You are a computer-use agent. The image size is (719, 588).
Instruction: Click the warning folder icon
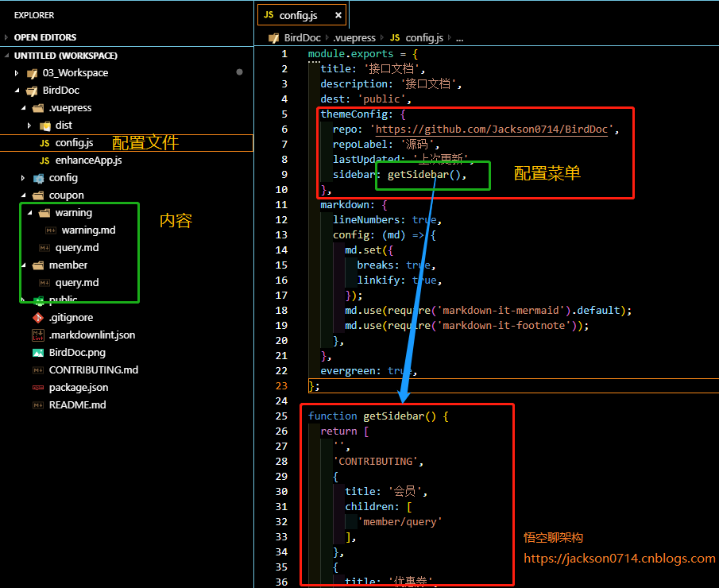44,213
